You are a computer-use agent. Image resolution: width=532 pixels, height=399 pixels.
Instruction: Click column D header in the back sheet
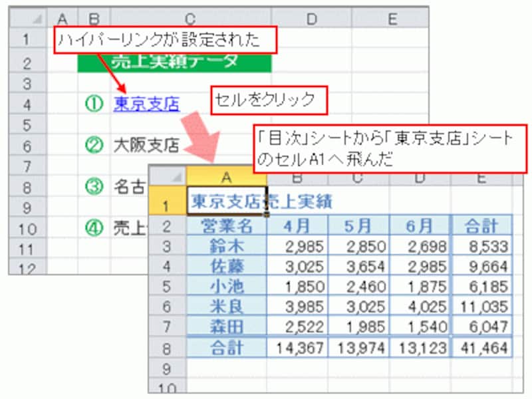311,19
